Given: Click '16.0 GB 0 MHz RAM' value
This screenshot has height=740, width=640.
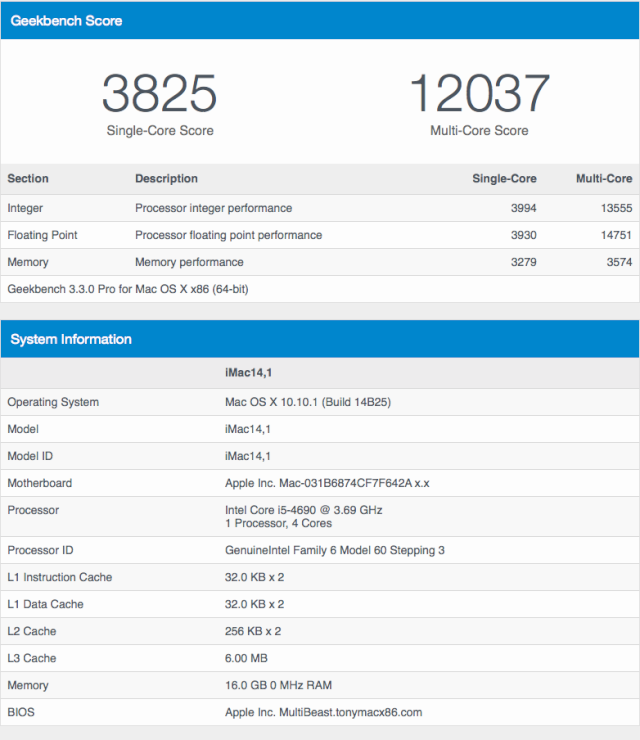Looking at the screenshot, I should [278, 685].
